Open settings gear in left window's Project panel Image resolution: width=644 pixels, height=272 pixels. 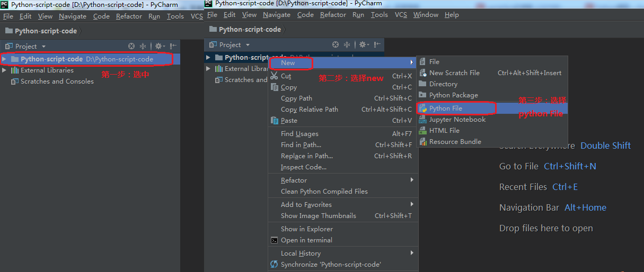[160, 47]
